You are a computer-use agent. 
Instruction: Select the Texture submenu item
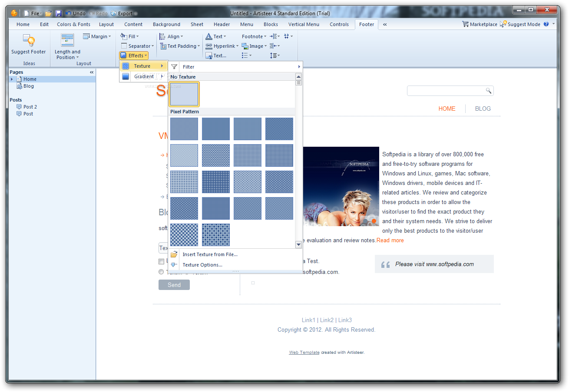click(x=143, y=66)
